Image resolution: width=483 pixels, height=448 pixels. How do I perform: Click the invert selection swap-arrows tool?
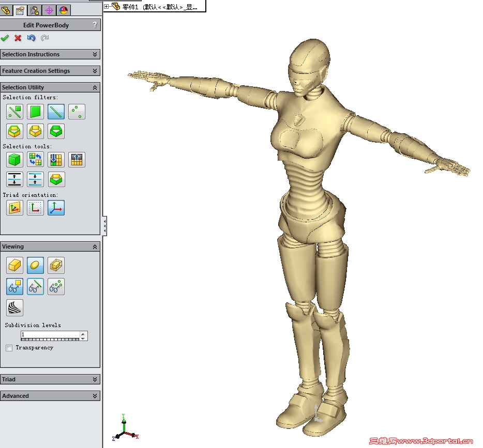pos(36,160)
